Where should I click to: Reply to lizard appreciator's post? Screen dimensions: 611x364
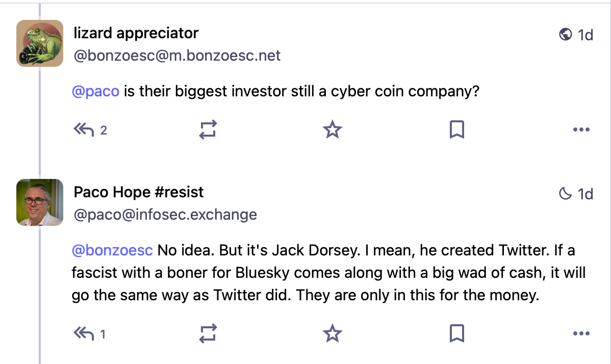84,130
